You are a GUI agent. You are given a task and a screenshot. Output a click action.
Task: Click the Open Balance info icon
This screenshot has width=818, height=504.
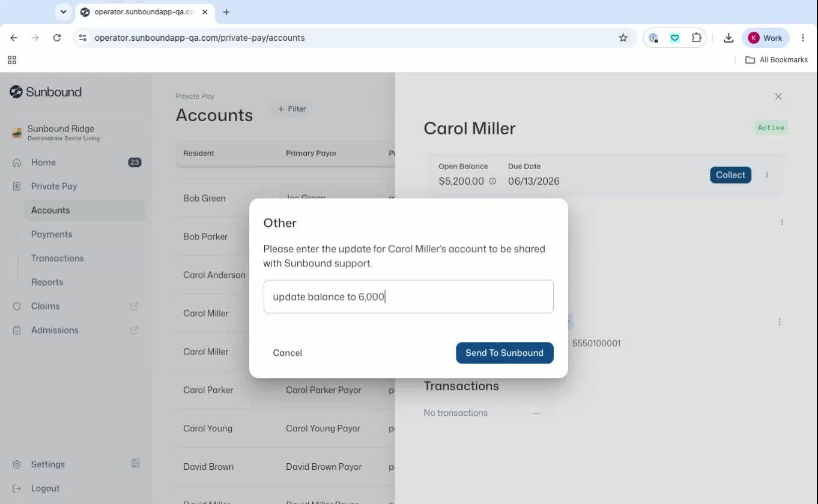[492, 181]
